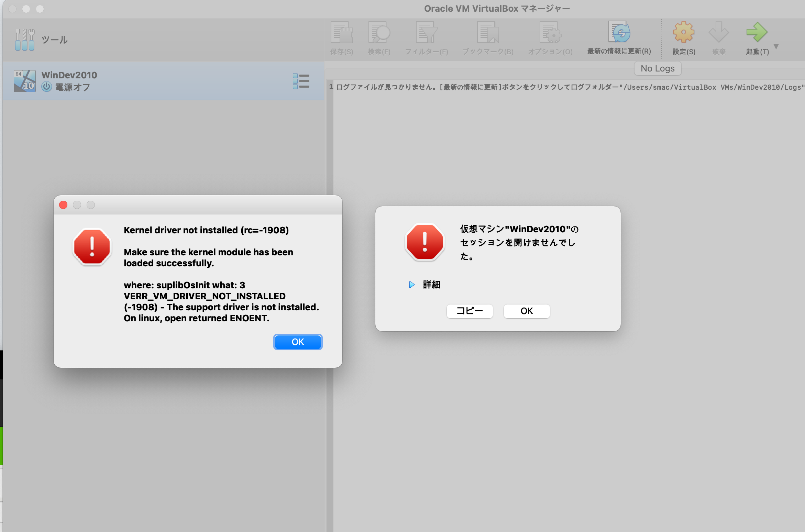
Task: Open the WinDev2010 list view menu
Action: pyautogui.click(x=301, y=81)
